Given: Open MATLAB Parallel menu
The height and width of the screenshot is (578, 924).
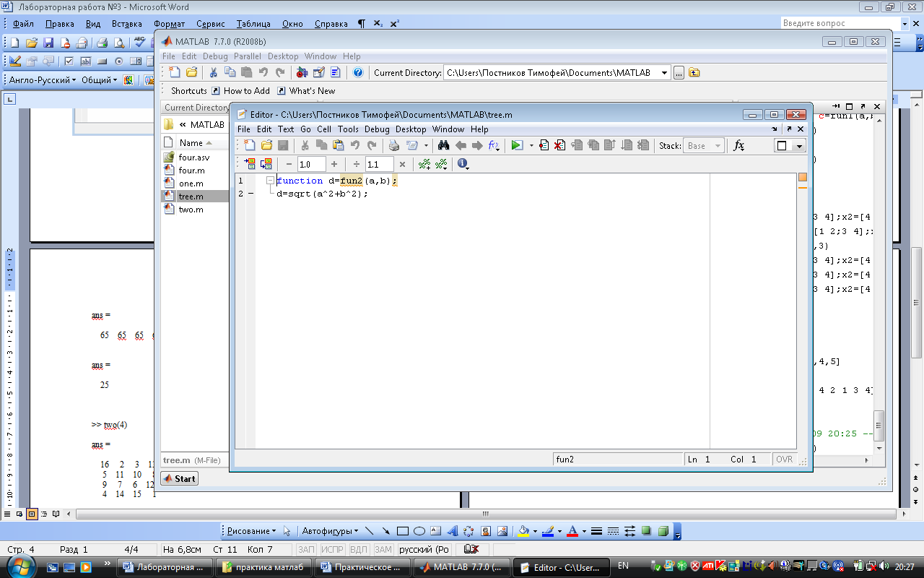Looking at the screenshot, I should tap(248, 56).
